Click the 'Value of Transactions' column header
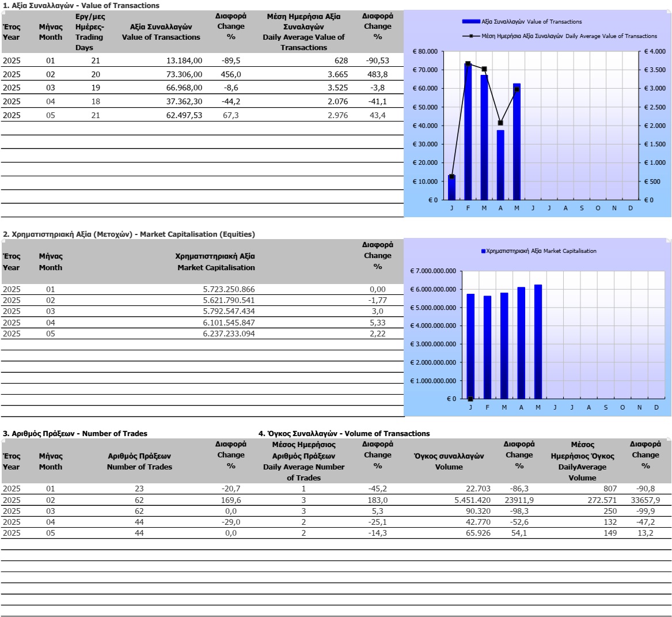The image size is (672, 617). (x=161, y=32)
